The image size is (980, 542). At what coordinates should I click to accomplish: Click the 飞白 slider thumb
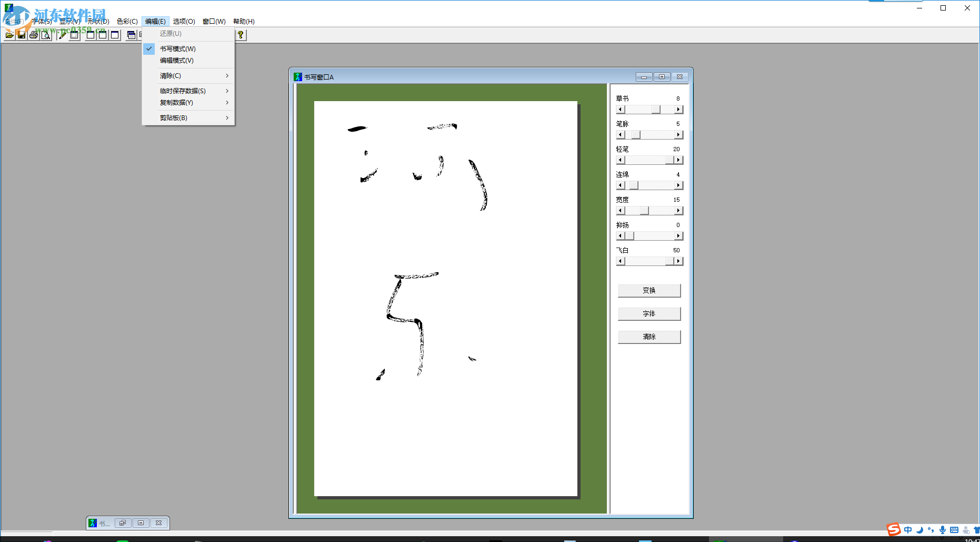click(669, 261)
